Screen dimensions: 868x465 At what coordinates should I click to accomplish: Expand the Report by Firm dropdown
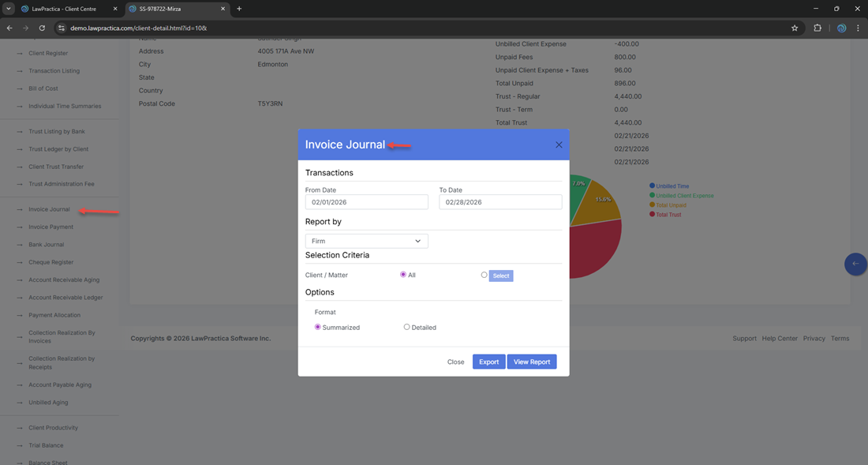point(366,241)
